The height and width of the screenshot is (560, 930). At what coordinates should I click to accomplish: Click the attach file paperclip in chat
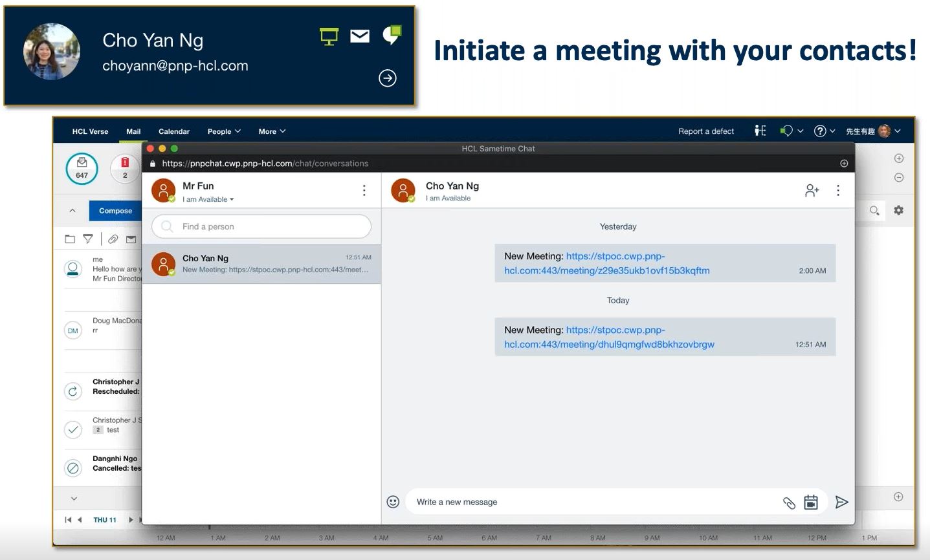[x=789, y=502]
